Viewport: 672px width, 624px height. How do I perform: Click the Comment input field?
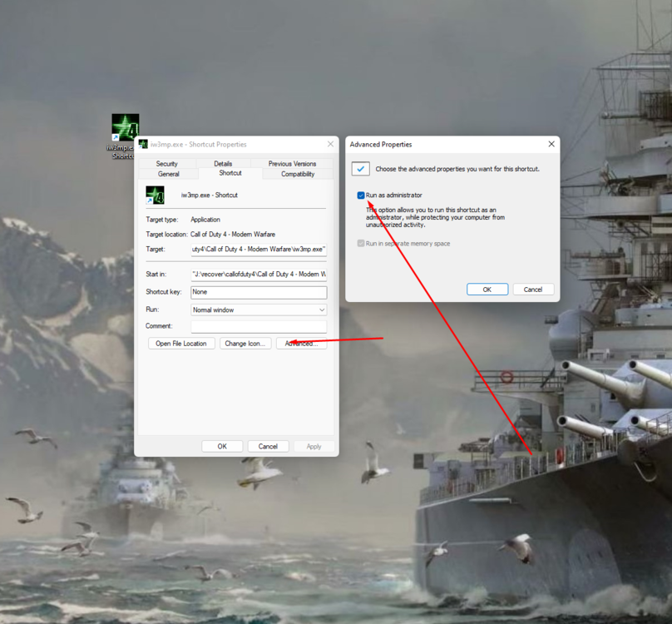coord(258,325)
